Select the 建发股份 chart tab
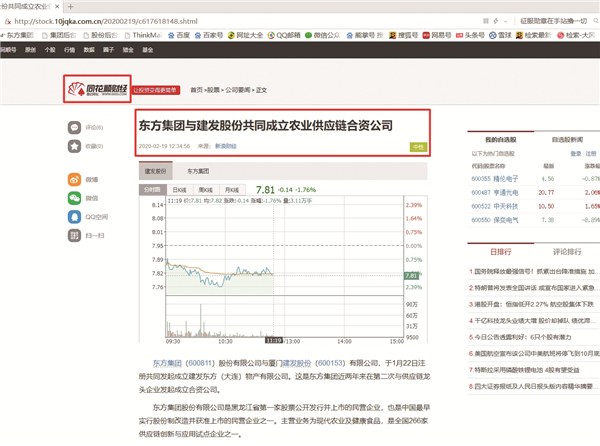 155,171
